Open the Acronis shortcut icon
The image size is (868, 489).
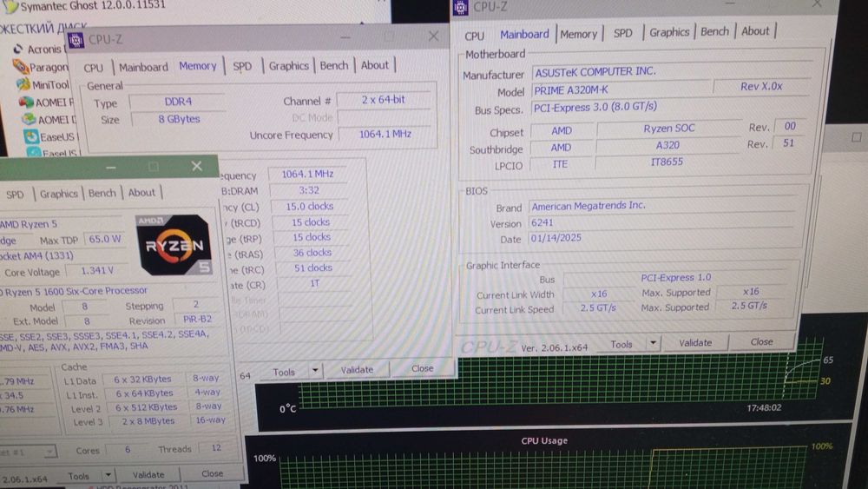click(18, 49)
